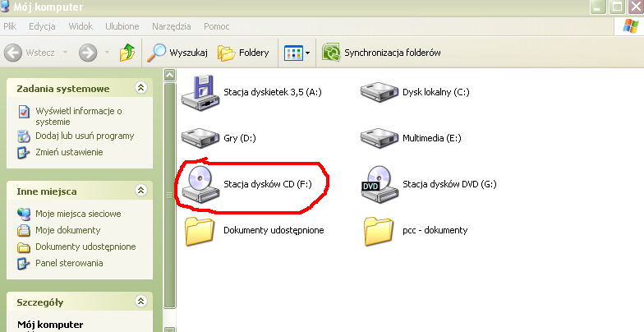The image size is (644, 332).
Task: Collapse Zadania systemowe panel
Action: [x=141, y=87]
